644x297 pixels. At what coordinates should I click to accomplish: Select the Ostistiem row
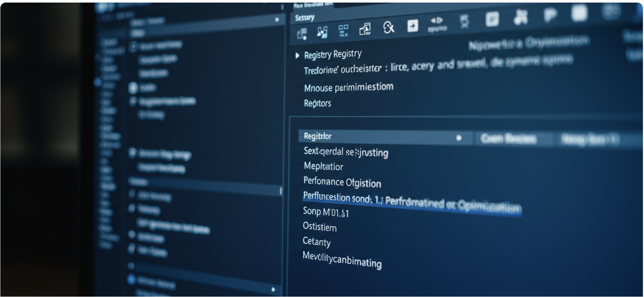(x=319, y=226)
